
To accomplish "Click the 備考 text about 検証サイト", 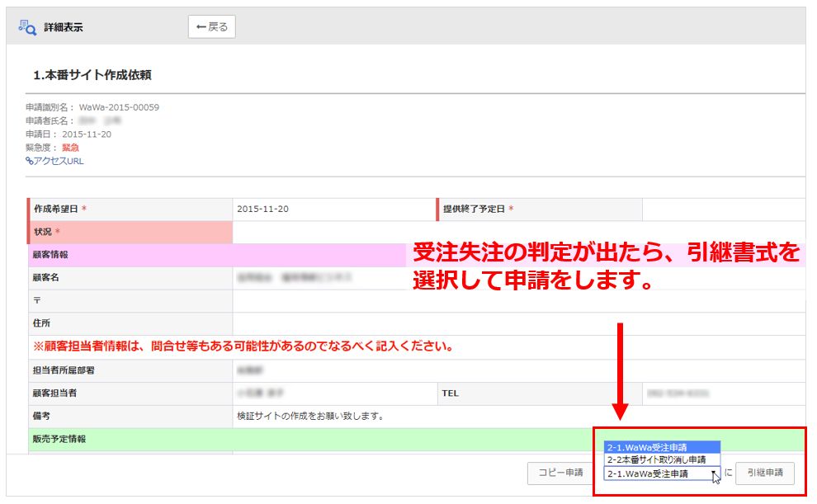I will point(310,416).
